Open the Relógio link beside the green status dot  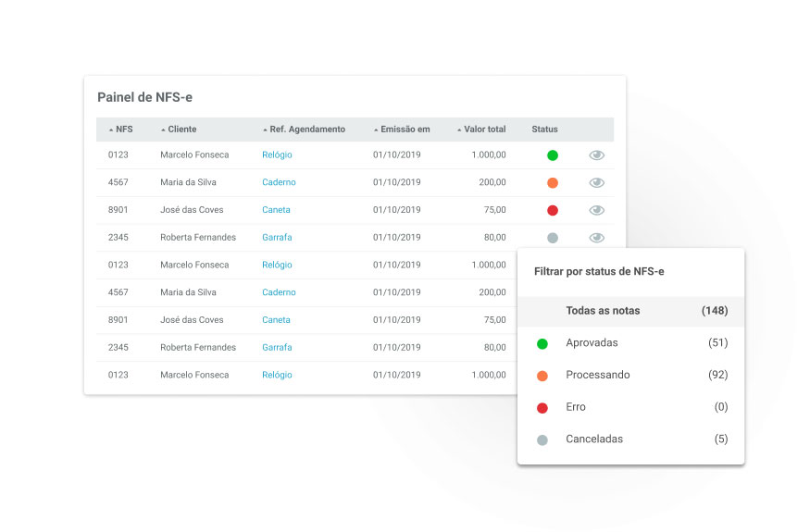click(277, 155)
